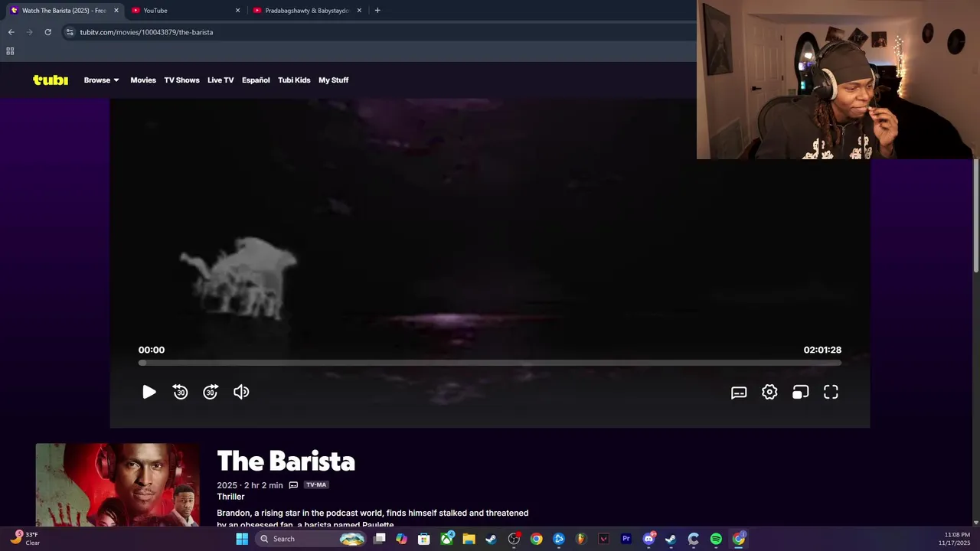Screen dimensions: 980x551
Task: Go to Tubi home via logo
Action: (x=51, y=80)
